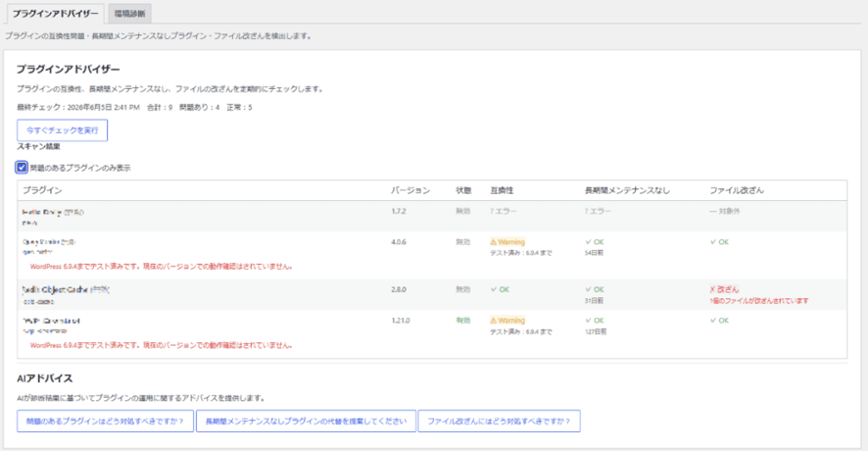Click the 互換性 column header
The width and height of the screenshot is (868, 451).
tap(502, 190)
